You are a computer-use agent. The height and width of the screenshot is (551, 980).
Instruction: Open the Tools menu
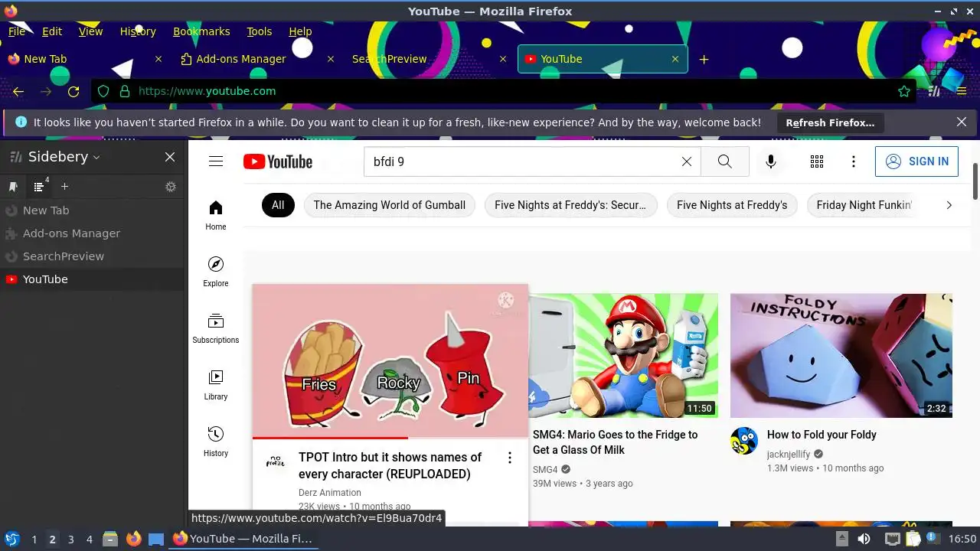[260, 31]
